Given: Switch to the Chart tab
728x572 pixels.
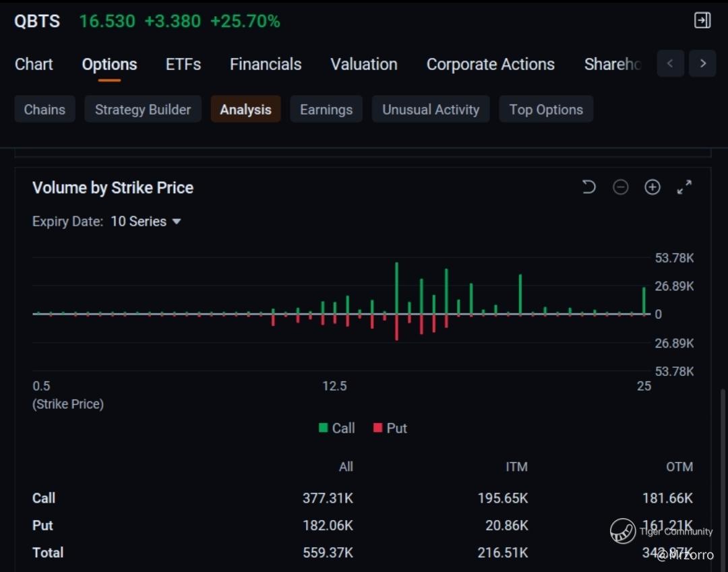Looking at the screenshot, I should pyautogui.click(x=34, y=65).
